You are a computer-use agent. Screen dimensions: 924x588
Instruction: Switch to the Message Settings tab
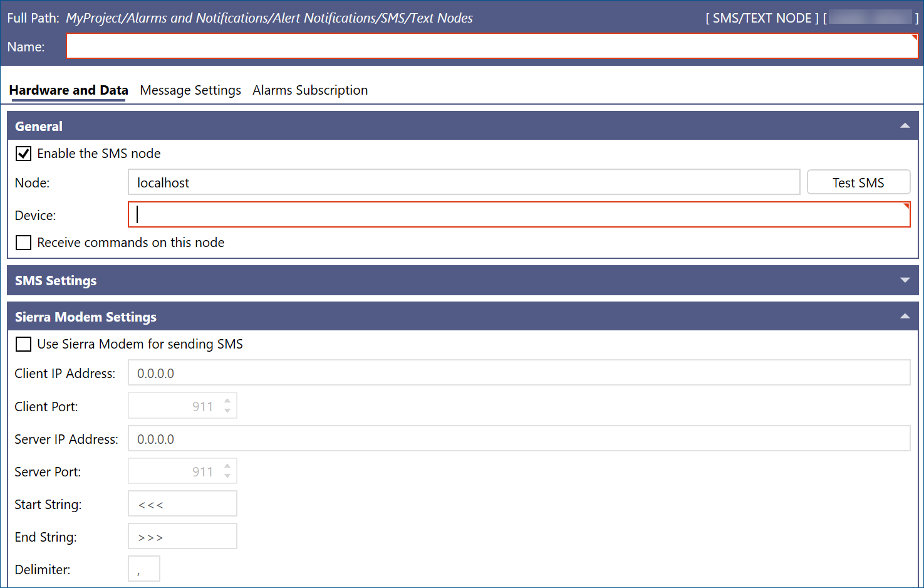tap(190, 90)
